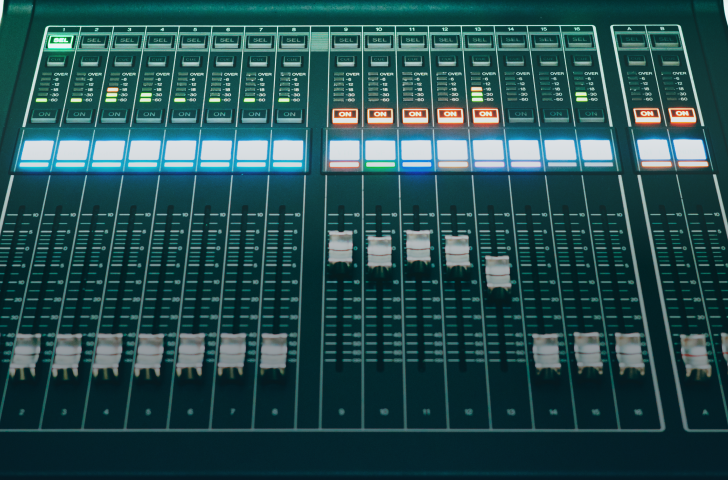Click the channel 9 fader knob

click(341, 248)
